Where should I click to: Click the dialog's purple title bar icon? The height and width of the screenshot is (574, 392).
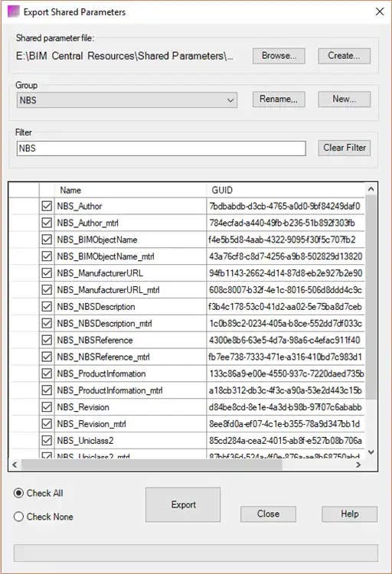point(14,11)
